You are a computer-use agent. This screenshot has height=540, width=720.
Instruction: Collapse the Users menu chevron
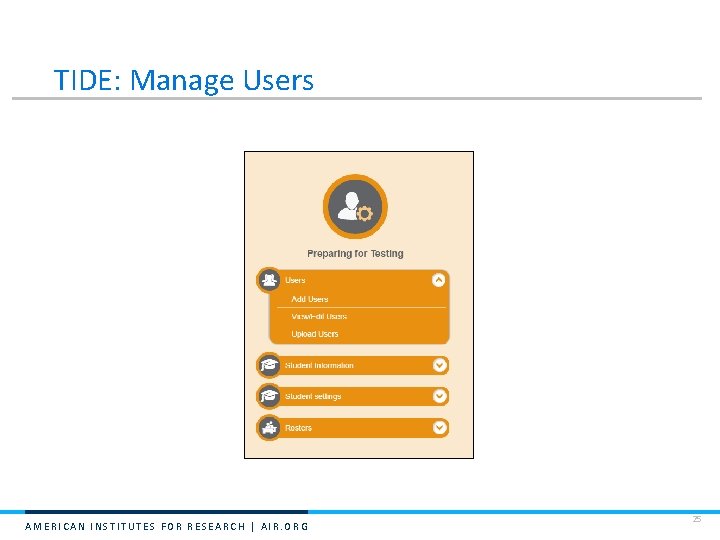click(439, 280)
